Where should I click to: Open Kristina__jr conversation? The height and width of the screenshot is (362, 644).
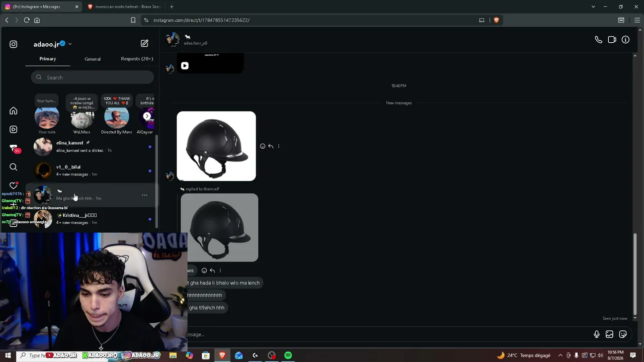point(93,219)
